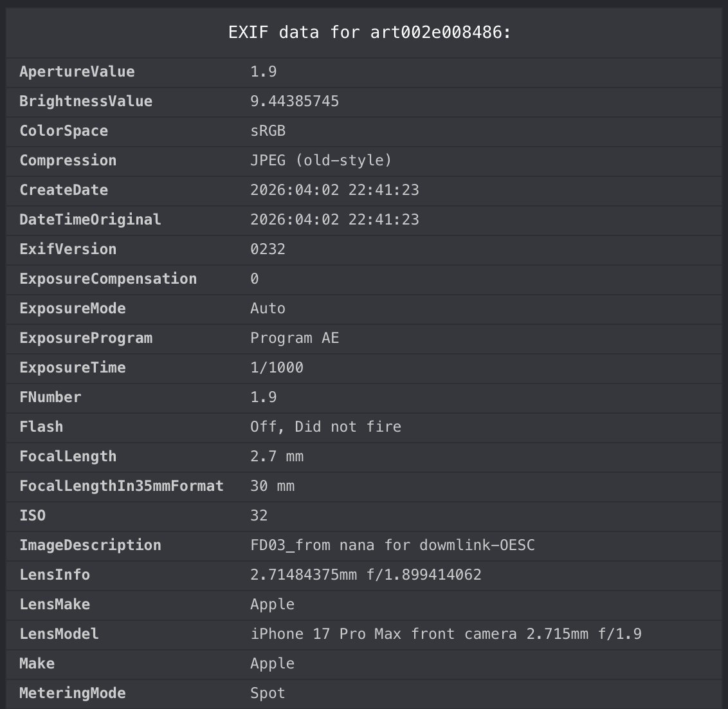
Task: Select the Flash Off, Did not fire value
Action: [x=325, y=427]
